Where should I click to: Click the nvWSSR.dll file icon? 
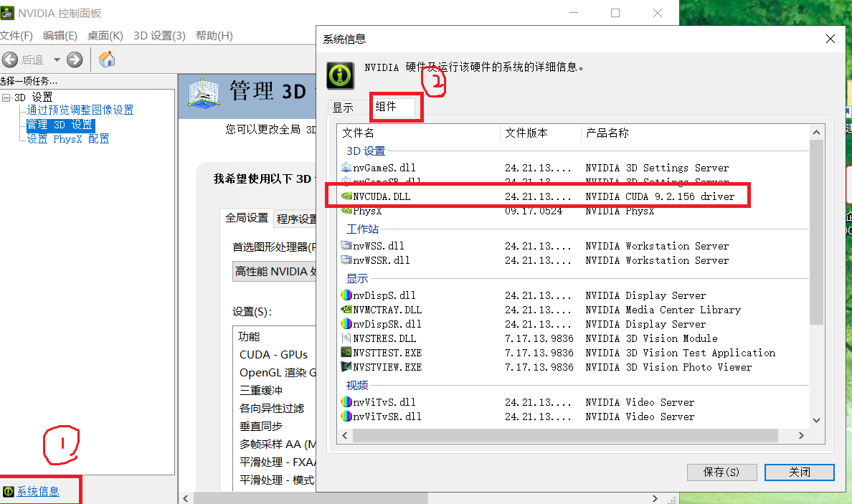point(346,260)
